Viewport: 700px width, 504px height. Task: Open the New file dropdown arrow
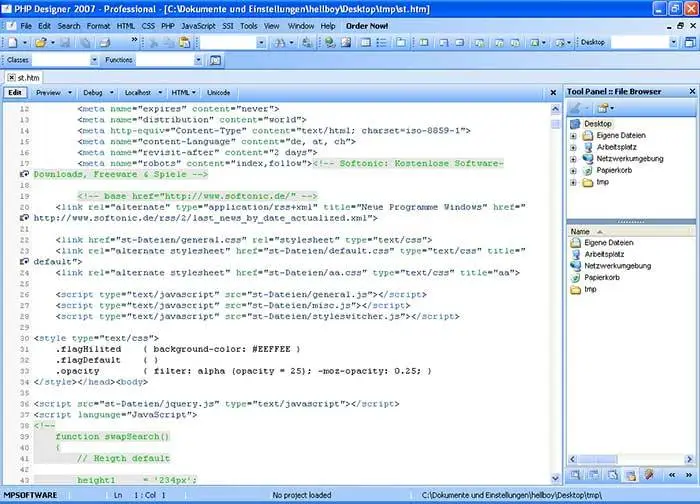coord(25,43)
